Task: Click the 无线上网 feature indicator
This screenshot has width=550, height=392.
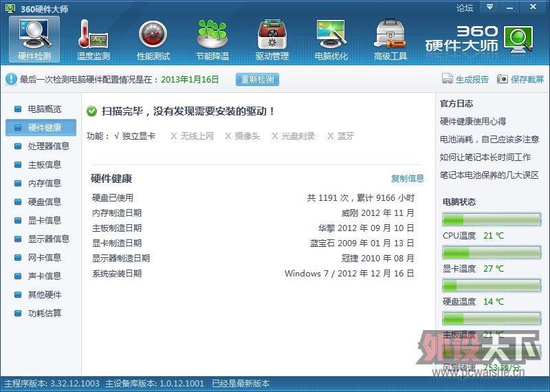Action: click(192, 135)
